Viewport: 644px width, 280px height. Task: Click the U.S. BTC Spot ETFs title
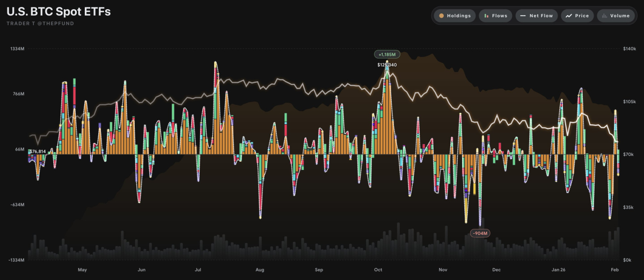click(58, 12)
